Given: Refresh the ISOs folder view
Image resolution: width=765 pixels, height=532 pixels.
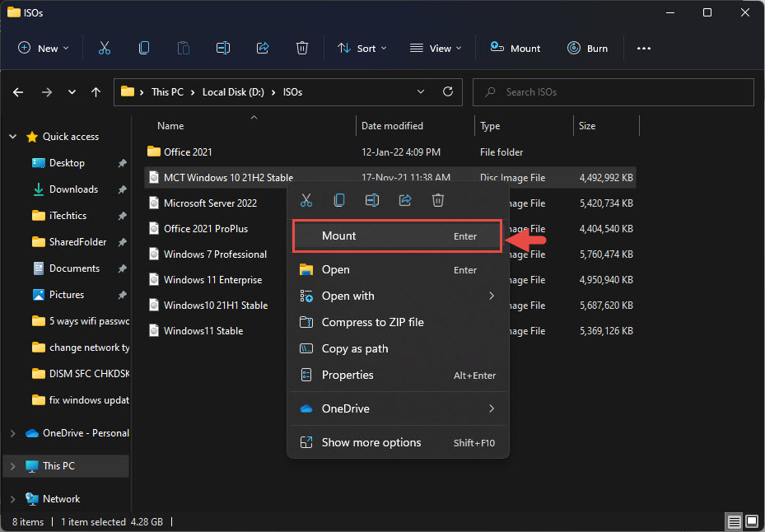Looking at the screenshot, I should tap(448, 91).
